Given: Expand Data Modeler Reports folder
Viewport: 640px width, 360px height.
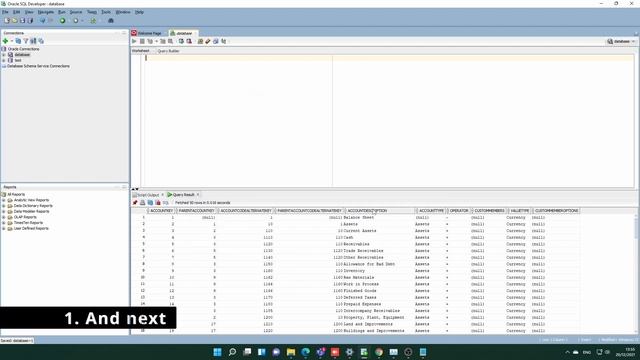Looking at the screenshot, I should pyautogui.click(x=4, y=211).
